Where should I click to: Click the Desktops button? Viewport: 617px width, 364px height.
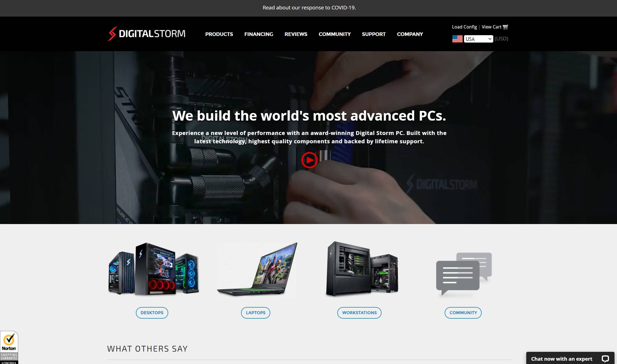coord(152,313)
